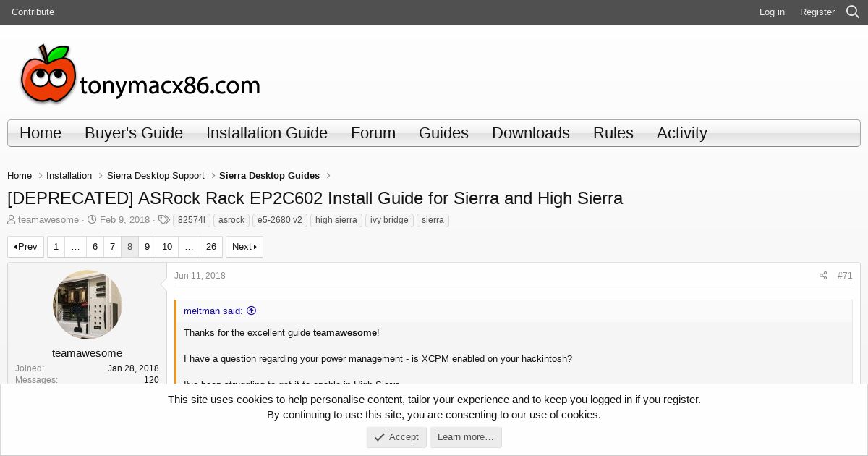Open the 'meltman said:' quote link
The height and width of the screenshot is (456, 868).
coord(220,311)
